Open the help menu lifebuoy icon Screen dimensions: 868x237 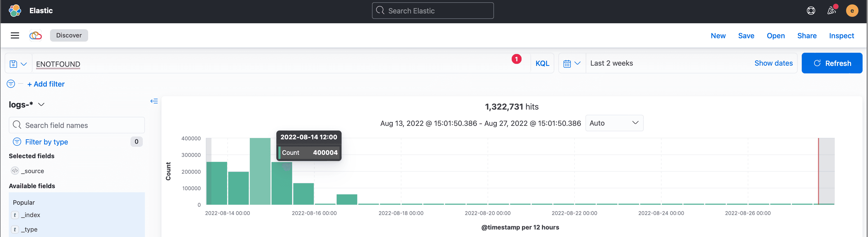click(x=811, y=11)
